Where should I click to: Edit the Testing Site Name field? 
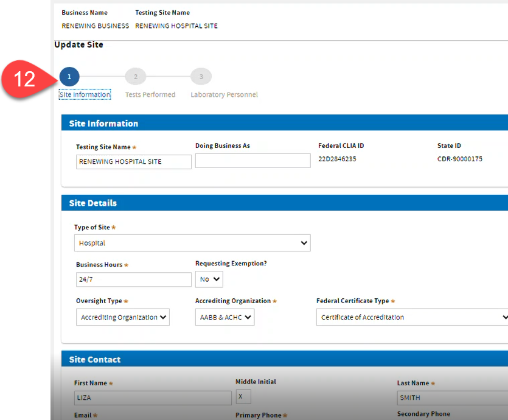click(133, 162)
